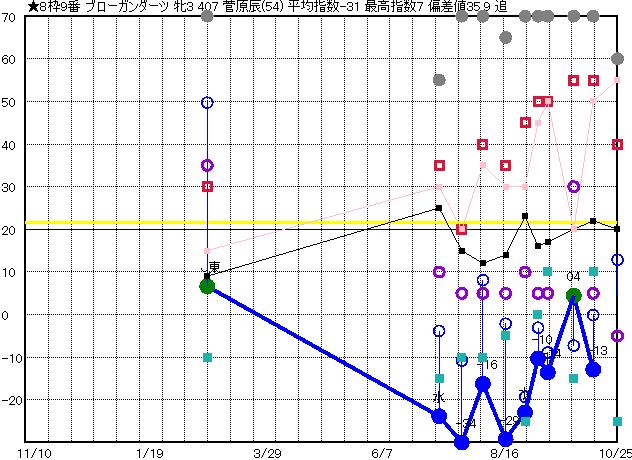
Task: Click the green data point labeled 04
Action: tap(573, 295)
